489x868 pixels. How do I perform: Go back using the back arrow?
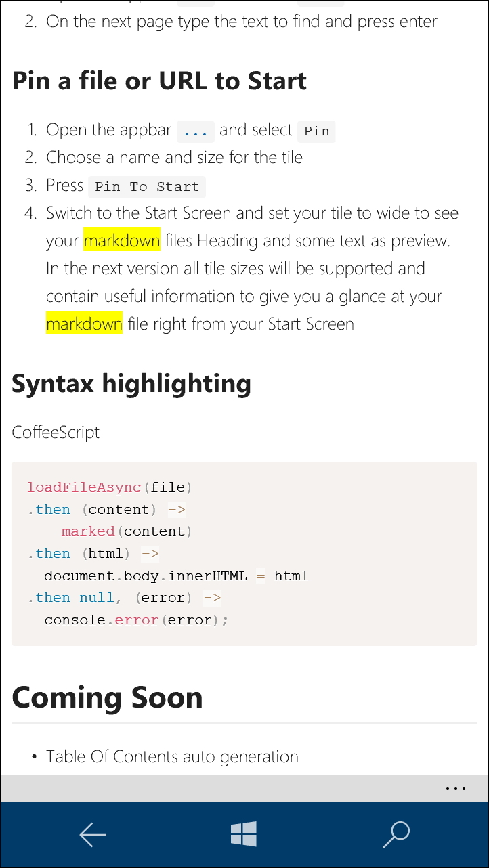point(93,835)
